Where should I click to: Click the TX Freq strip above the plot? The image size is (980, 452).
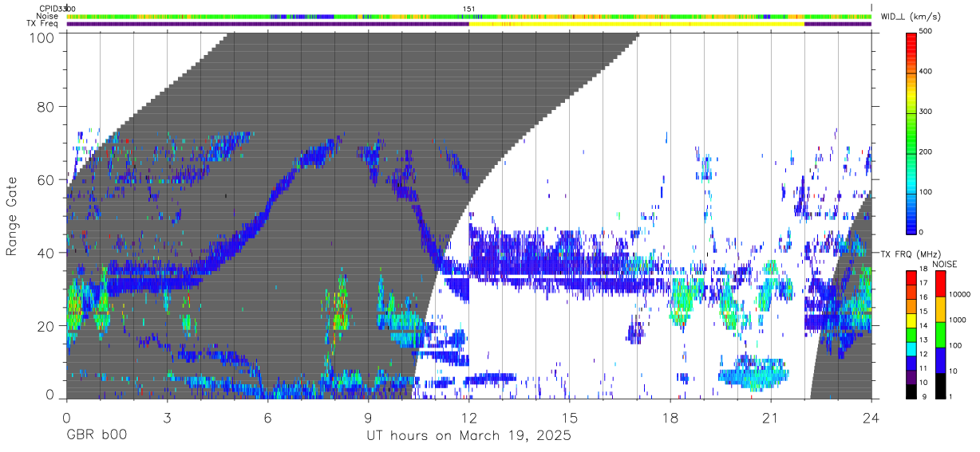click(x=468, y=24)
